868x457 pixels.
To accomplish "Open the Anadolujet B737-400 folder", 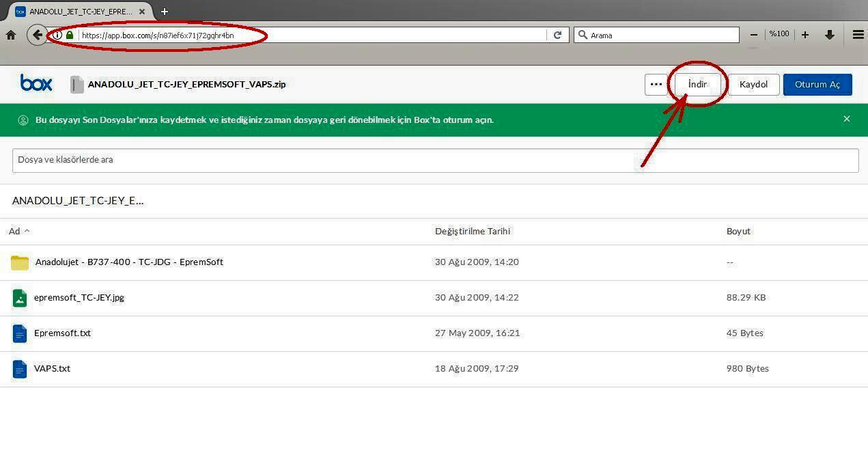I will tap(129, 262).
